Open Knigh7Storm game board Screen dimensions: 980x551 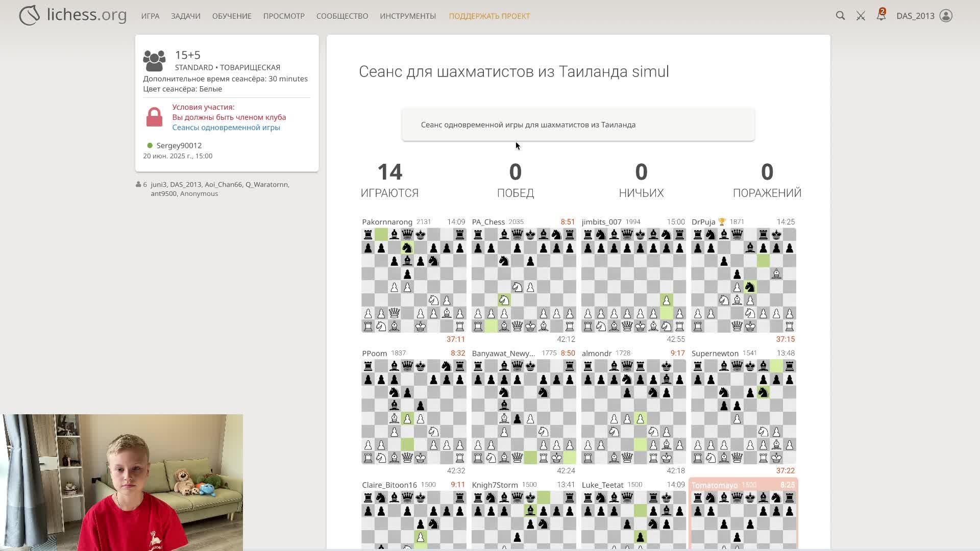[x=524, y=520]
